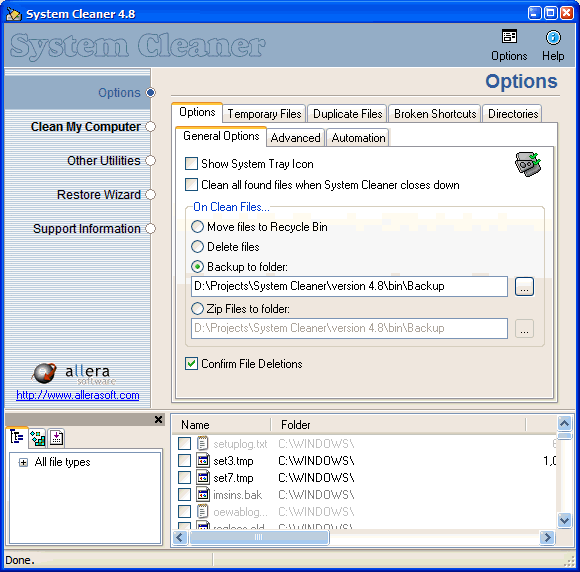Screen dimensions: 580x572
Task: Select the download-page tab icon in the bottom panel
Action: (x=56, y=438)
